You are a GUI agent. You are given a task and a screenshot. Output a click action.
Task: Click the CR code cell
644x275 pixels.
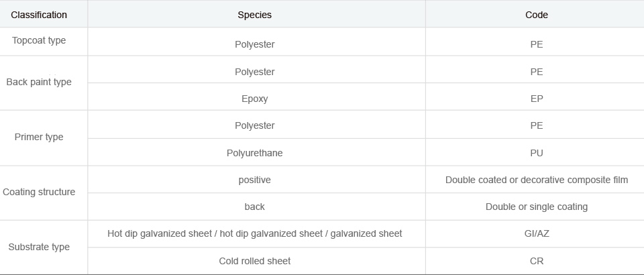[536, 261]
